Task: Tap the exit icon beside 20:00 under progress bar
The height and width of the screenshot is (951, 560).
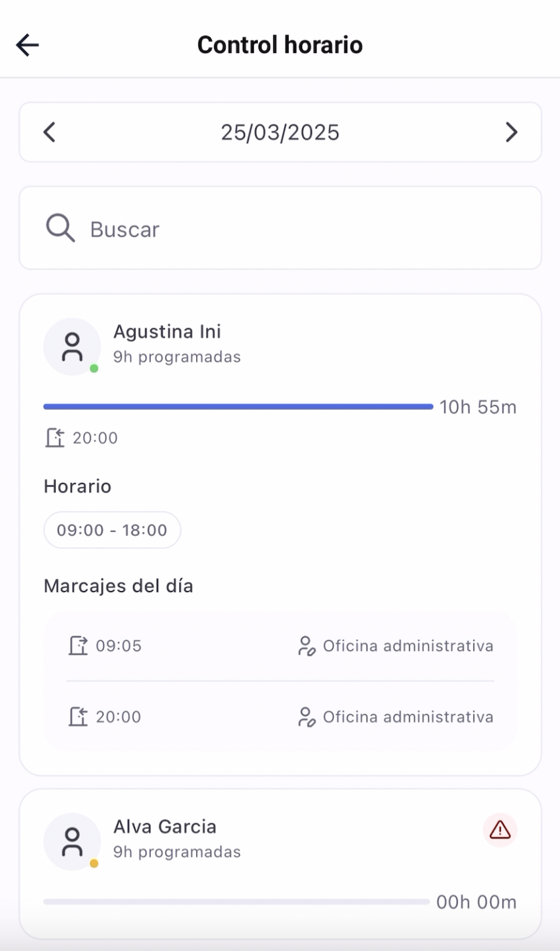Action: pyautogui.click(x=54, y=438)
